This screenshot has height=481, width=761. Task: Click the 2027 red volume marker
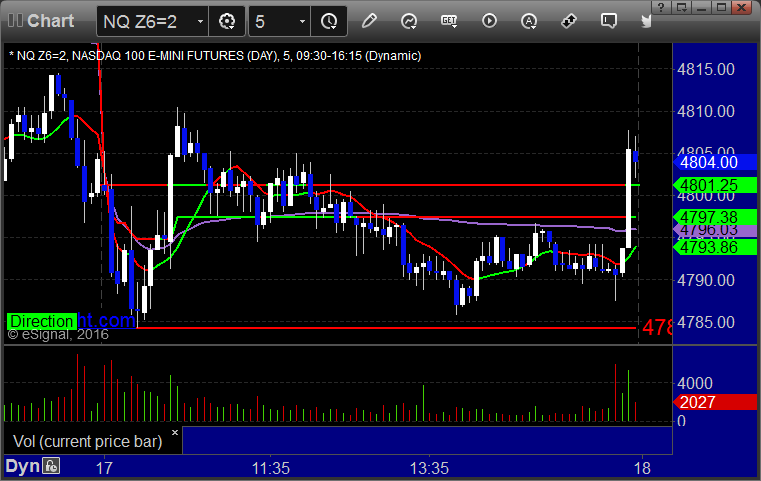715,402
